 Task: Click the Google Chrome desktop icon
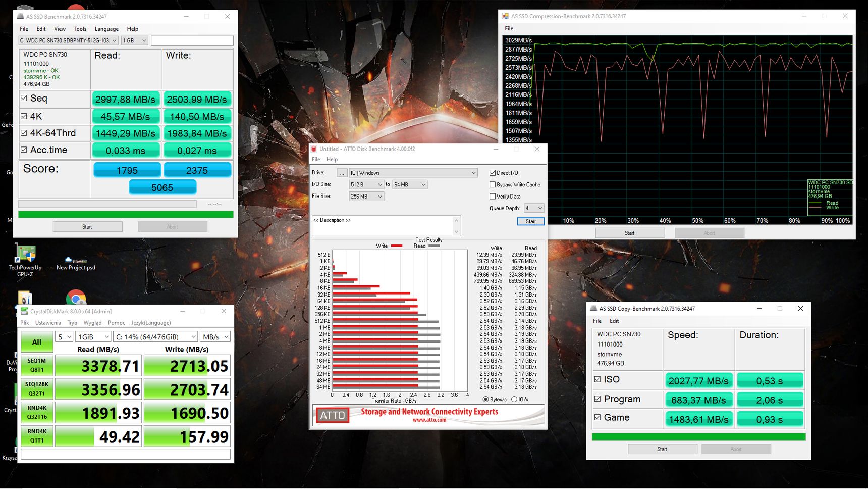pyautogui.click(x=76, y=297)
